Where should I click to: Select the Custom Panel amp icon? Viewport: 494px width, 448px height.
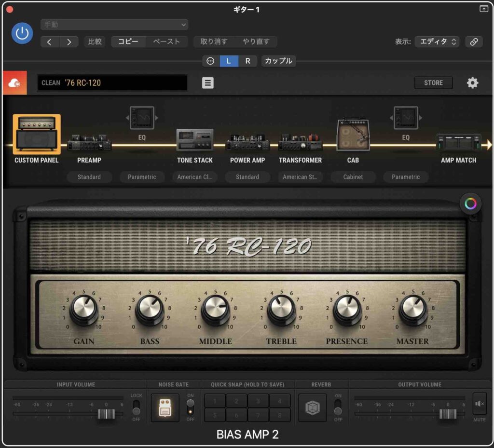tap(37, 134)
